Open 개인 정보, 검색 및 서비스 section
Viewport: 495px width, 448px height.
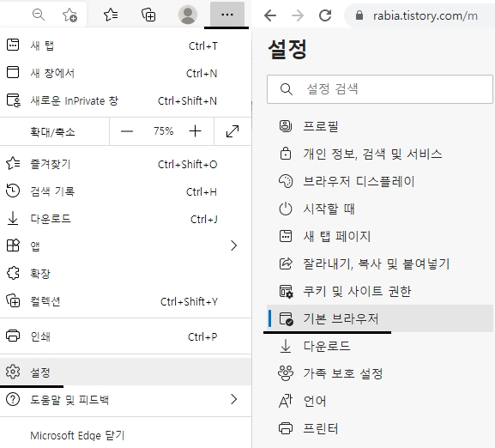pyautogui.click(x=380, y=154)
